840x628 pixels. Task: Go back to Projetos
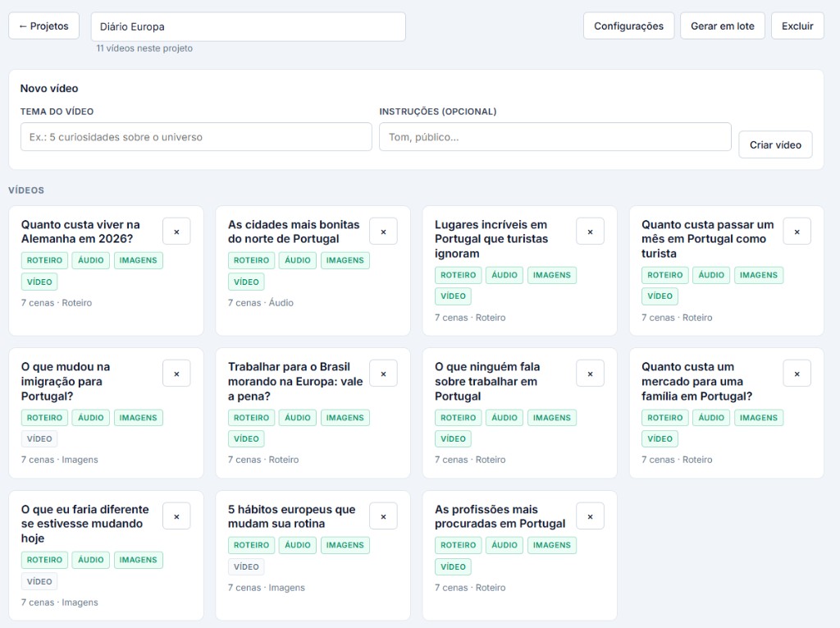44,25
